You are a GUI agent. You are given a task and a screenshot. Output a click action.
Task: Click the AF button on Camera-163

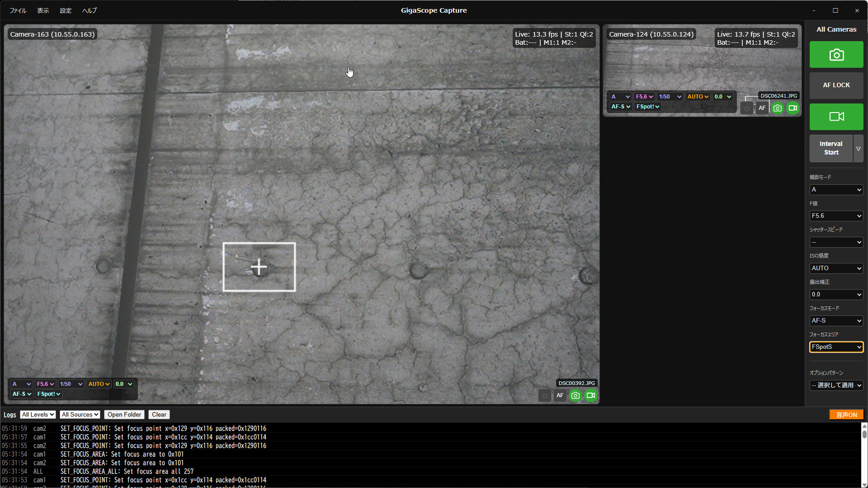tap(560, 395)
